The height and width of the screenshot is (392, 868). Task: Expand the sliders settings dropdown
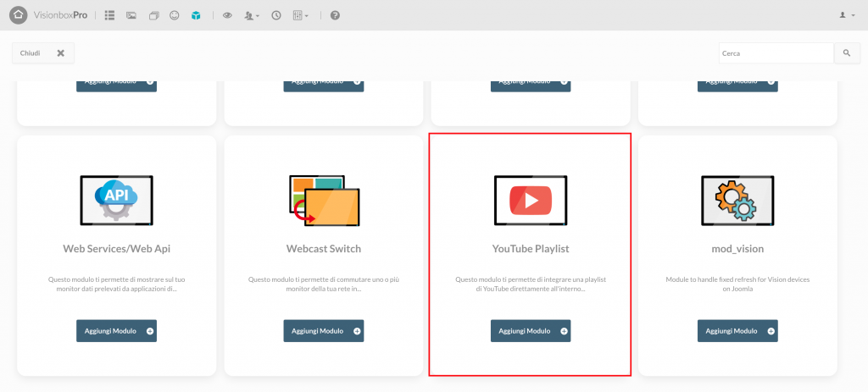(x=301, y=15)
